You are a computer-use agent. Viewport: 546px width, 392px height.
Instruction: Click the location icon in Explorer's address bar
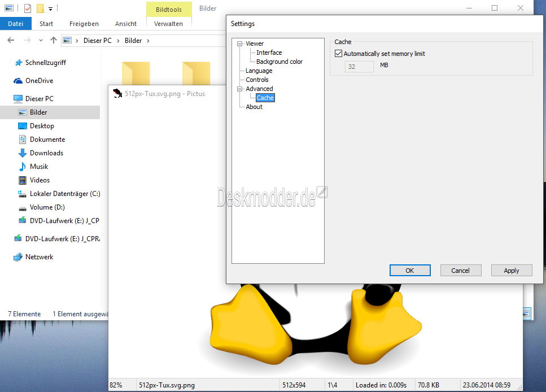(67, 41)
